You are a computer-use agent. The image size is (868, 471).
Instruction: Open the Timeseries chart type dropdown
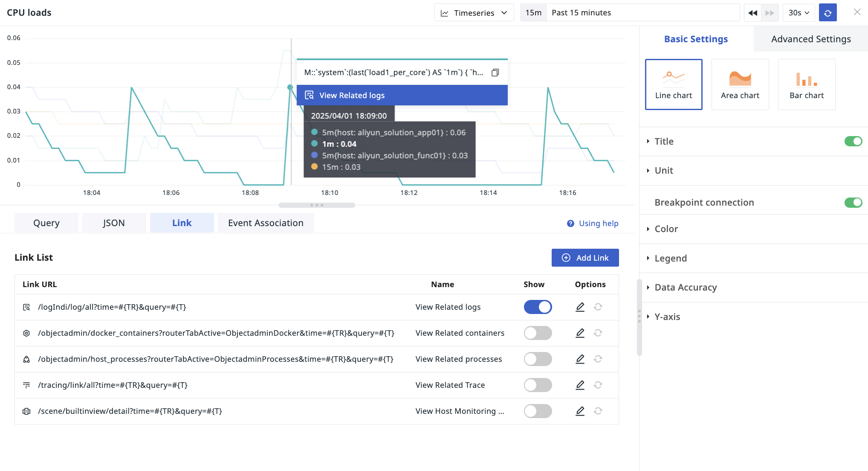pos(474,13)
